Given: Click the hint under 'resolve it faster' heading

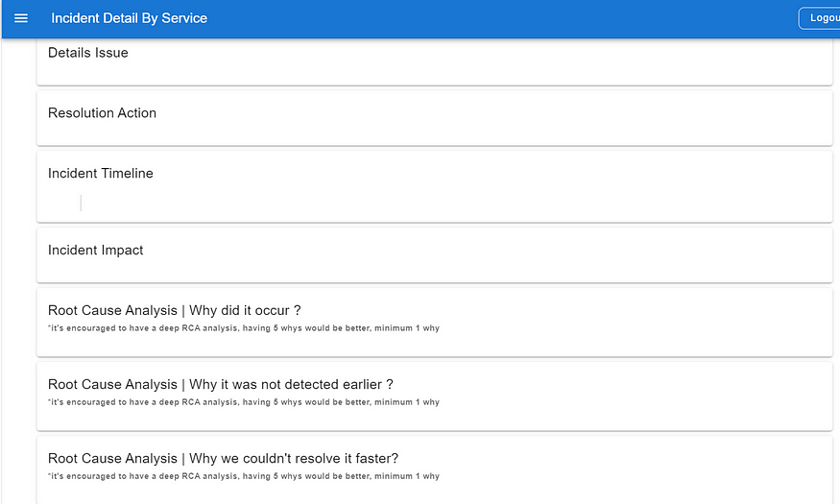Looking at the screenshot, I should (243, 475).
